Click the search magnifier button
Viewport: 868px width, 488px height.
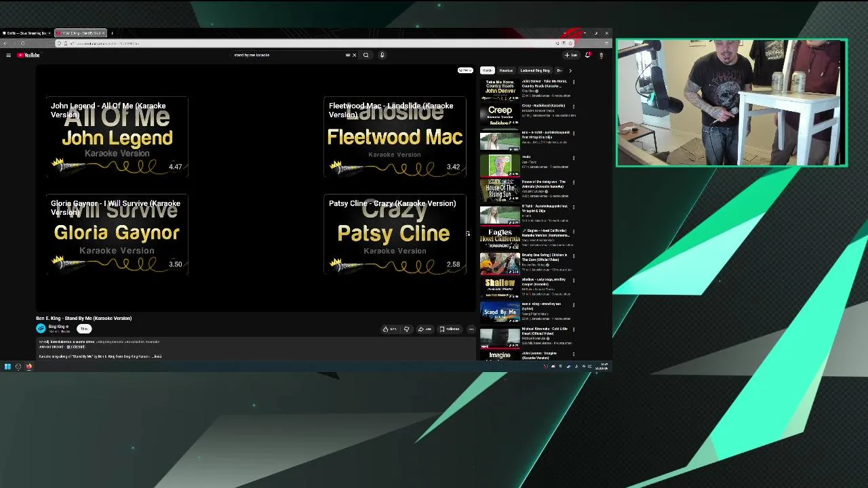pyautogui.click(x=366, y=55)
